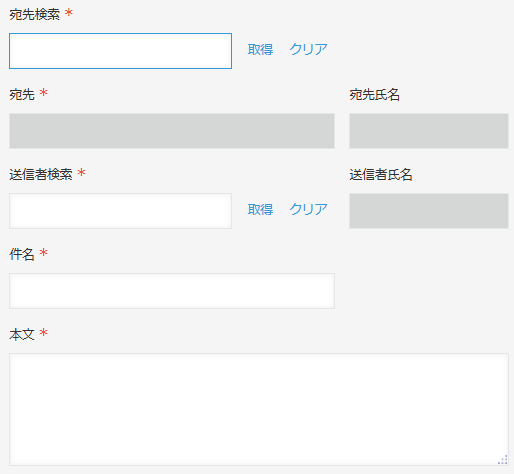Click the red required asterisk beside 本文
This screenshot has height=474, width=514.
(x=44, y=333)
